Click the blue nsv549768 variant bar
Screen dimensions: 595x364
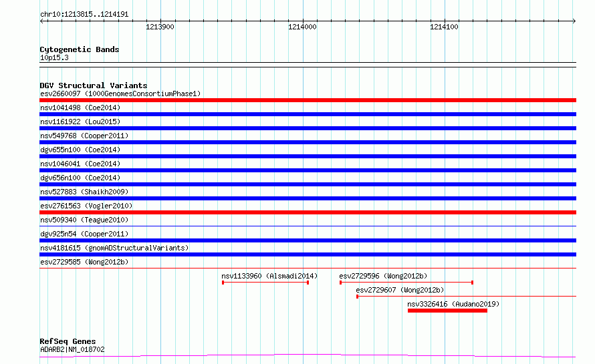click(x=308, y=142)
